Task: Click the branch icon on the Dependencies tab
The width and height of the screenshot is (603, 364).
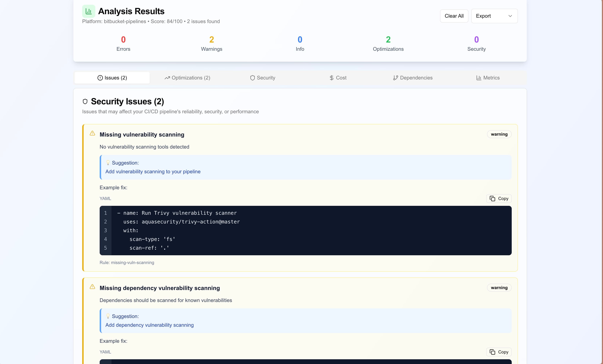Action: pyautogui.click(x=396, y=78)
